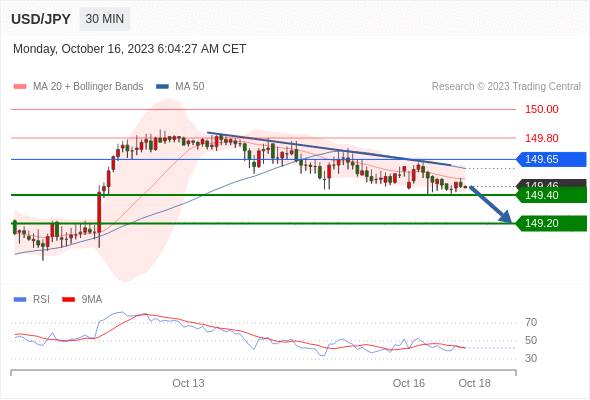Click the chart date and time heading
Screen dimensions: 590x400
tap(129, 49)
